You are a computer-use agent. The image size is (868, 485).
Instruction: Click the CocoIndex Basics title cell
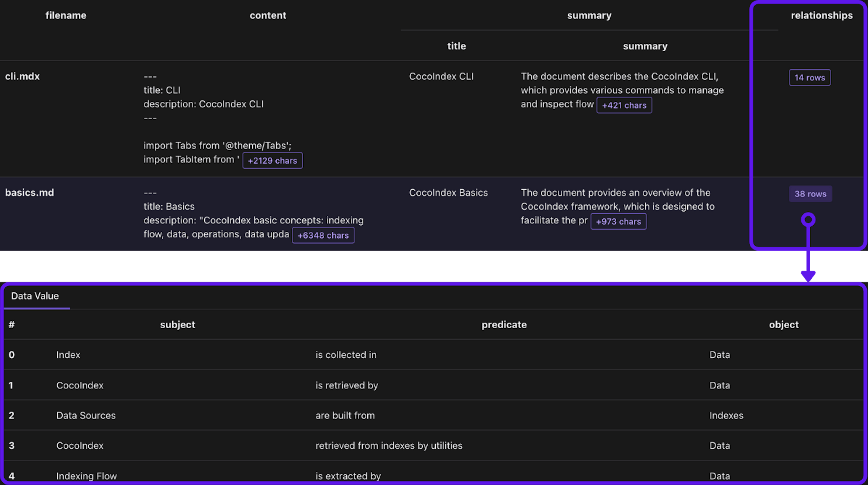tap(448, 193)
